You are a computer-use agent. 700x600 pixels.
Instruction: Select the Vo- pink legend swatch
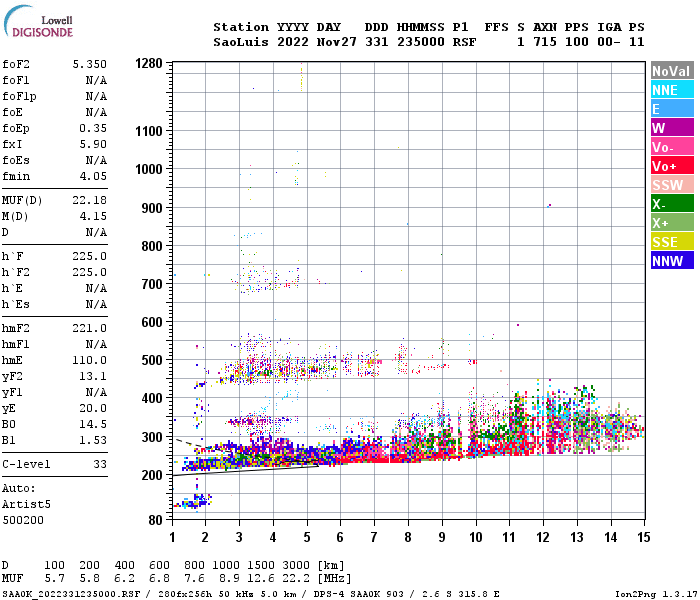(672, 147)
